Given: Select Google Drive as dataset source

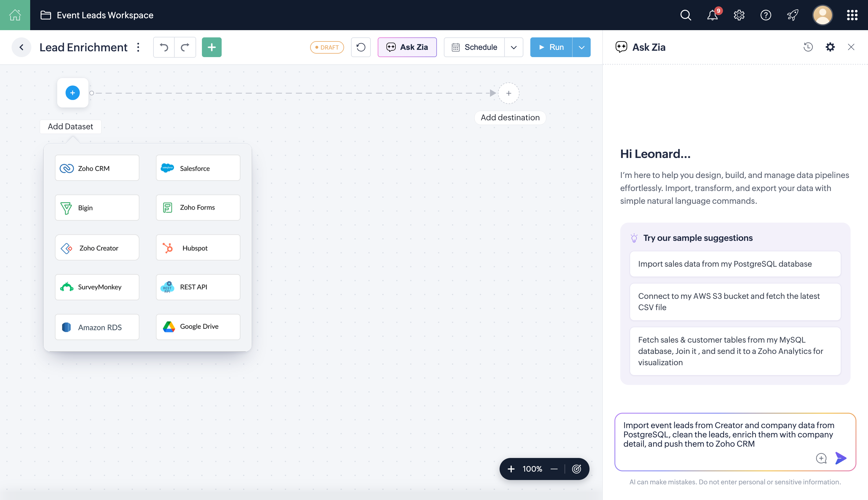Looking at the screenshot, I should [x=198, y=327].
